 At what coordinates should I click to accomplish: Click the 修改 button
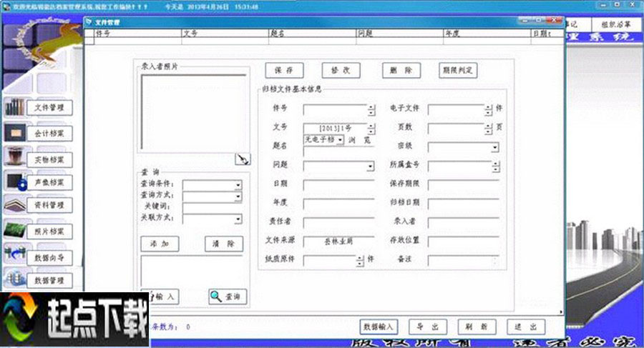[x=341, y=70]
